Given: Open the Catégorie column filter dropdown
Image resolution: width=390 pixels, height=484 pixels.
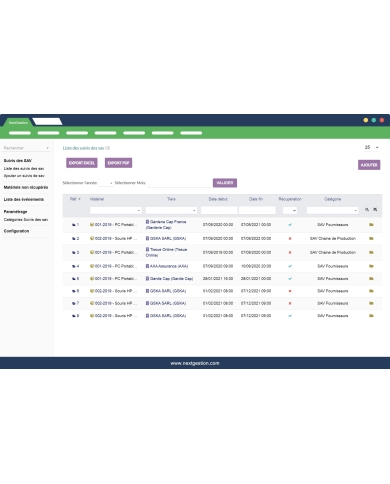Looking at the screenshot, I should 332,210.
